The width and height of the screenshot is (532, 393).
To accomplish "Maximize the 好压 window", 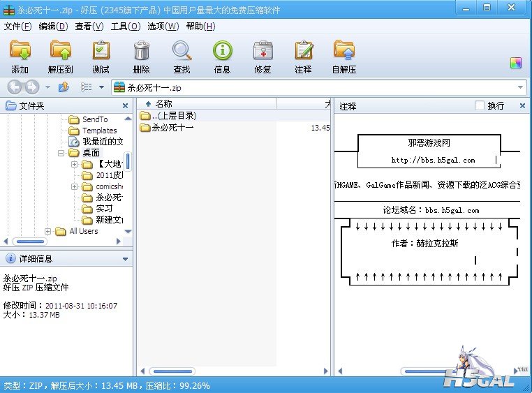I will 487,8.
